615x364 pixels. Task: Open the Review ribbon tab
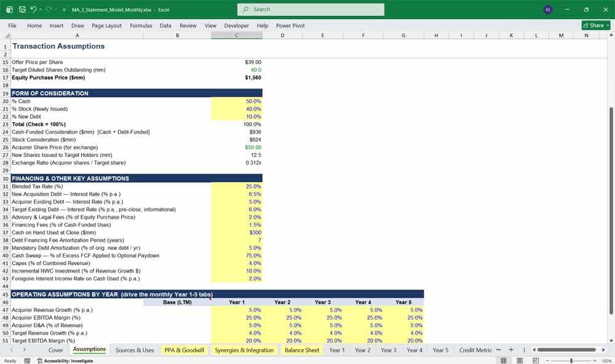(x=188, y=25)
